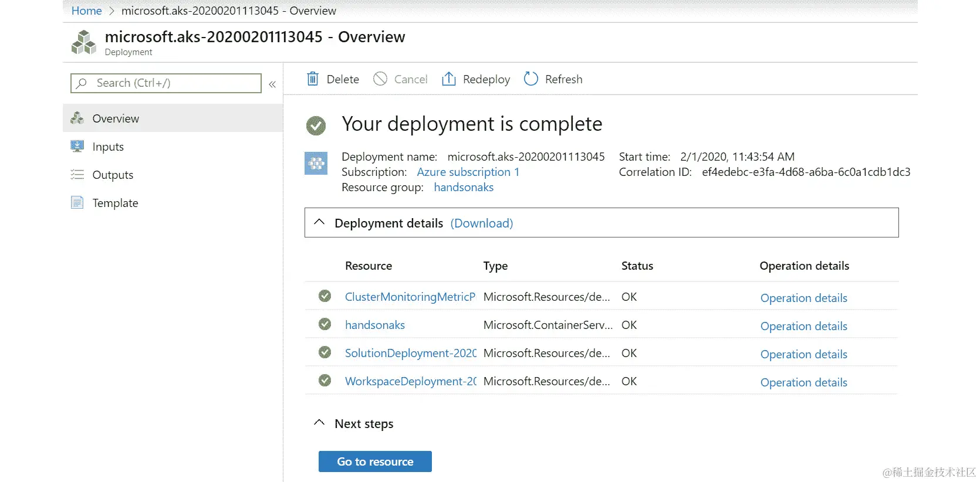Click the green status check for SolutionDeployment row
The image size is (980, 482).
(325, 352)
